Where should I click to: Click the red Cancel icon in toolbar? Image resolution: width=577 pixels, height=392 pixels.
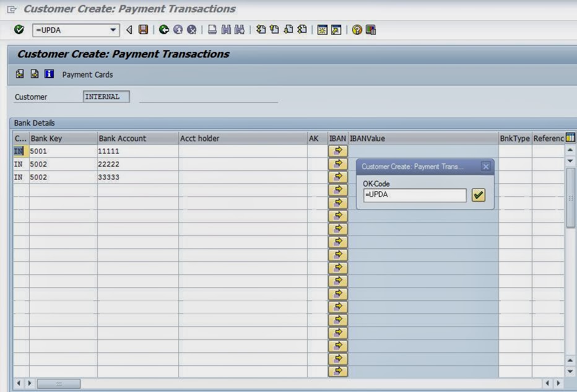pos(192,30)
